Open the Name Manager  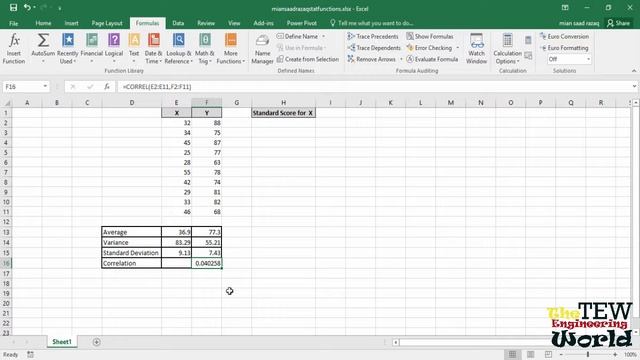(262, 49)
